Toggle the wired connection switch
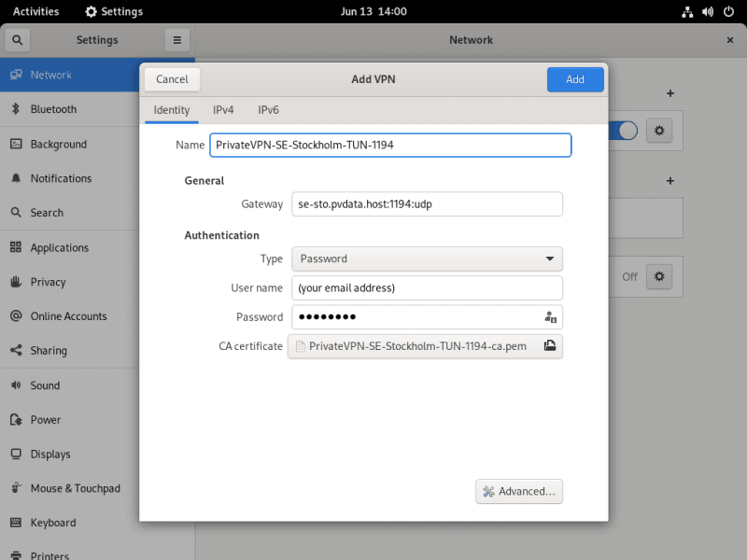Screen dimensions: 747x560 (x=626, y=131)
